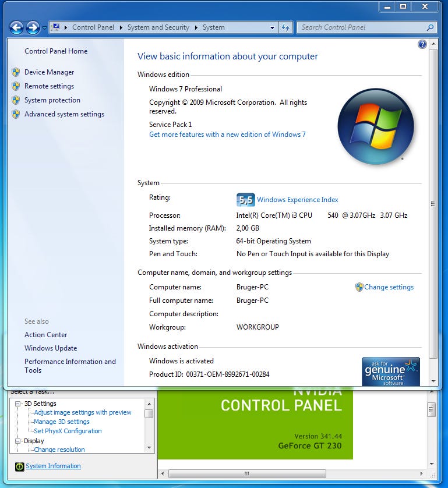Screen dimensions: 448x488
Task: Open Action Center
Action: [x=46, y=335]
